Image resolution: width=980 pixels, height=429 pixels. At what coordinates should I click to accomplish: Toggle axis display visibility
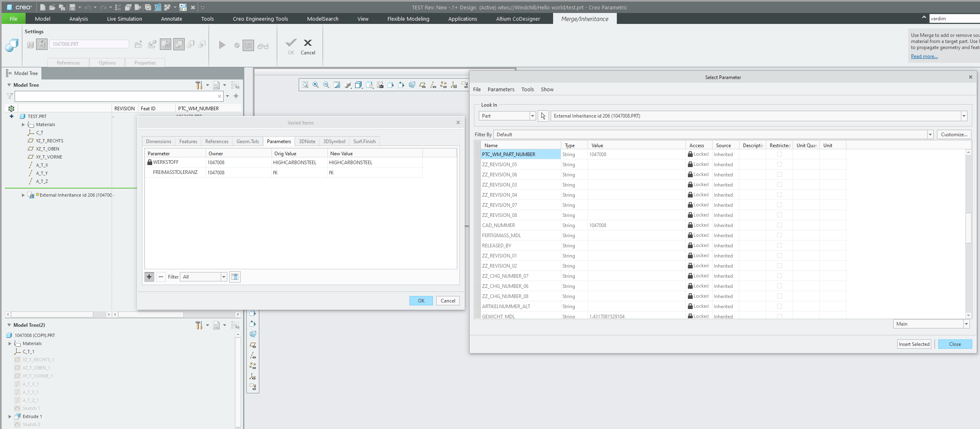433,85
